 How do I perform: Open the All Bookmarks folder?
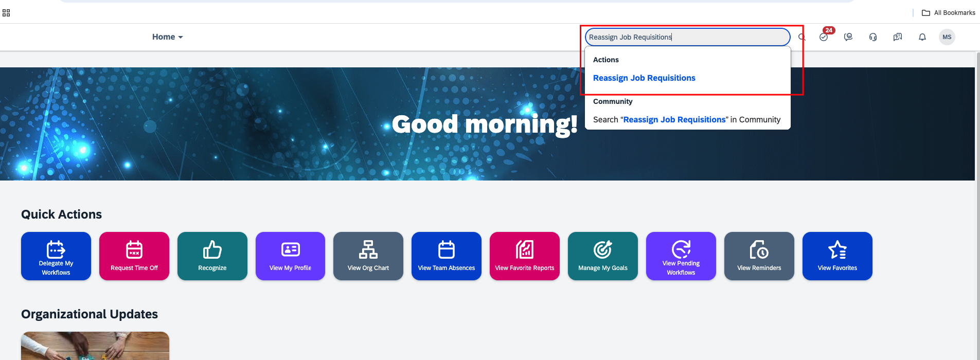(949, 13)
